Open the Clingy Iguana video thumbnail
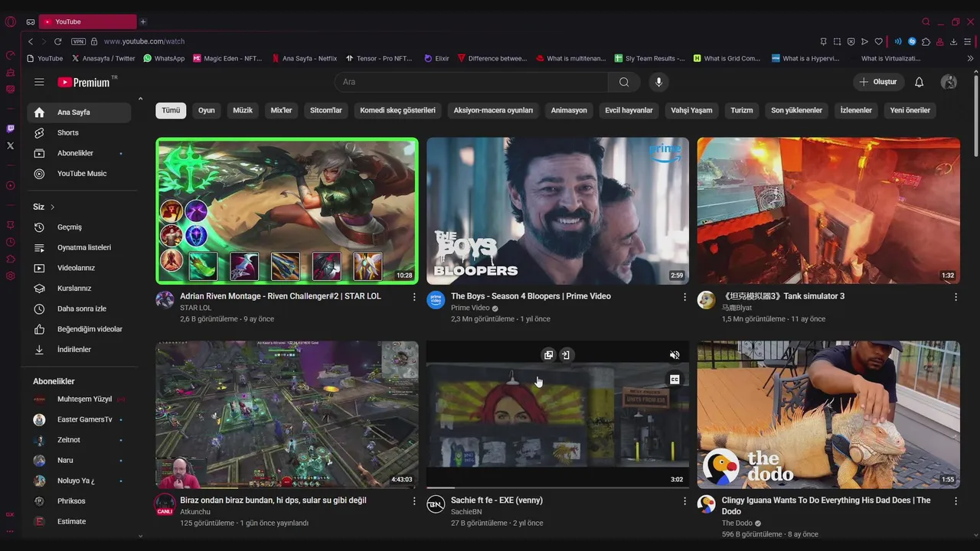 [828, 415]
